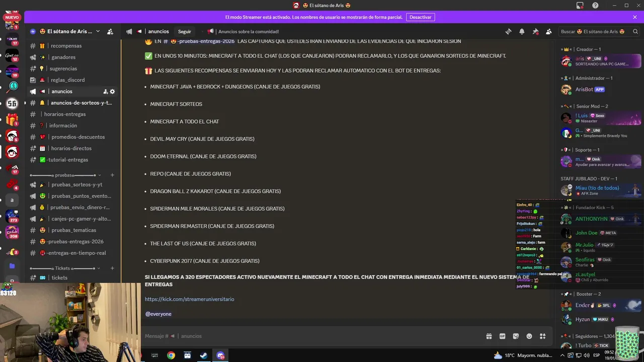Open the GIF picker
The image size is (644, 362).
coord(502,336)
